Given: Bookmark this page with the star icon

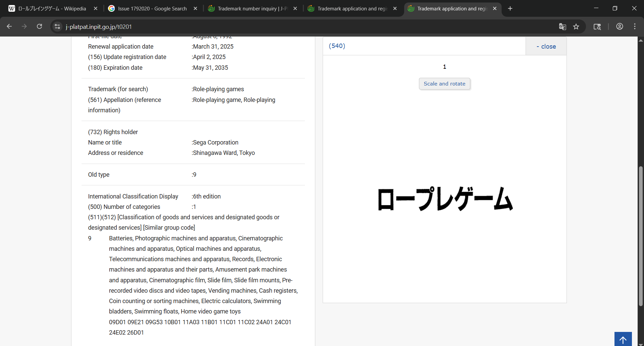Looking at the screenshot, I should [576, 26].
